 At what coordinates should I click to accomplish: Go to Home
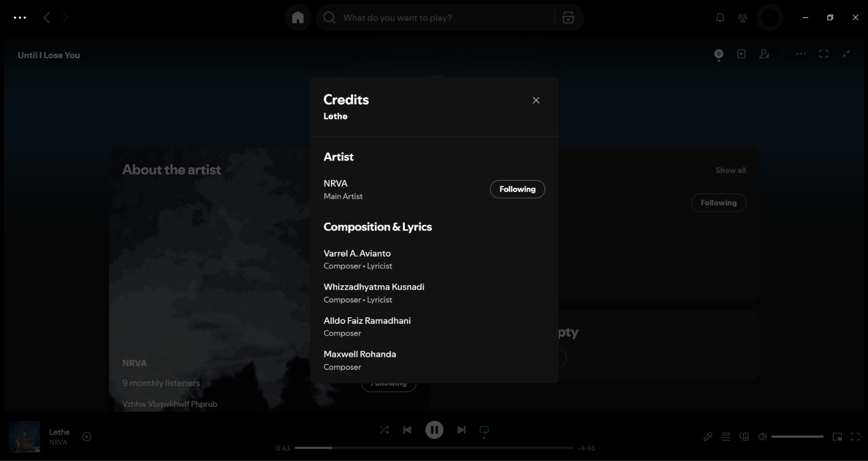point(298,18)
